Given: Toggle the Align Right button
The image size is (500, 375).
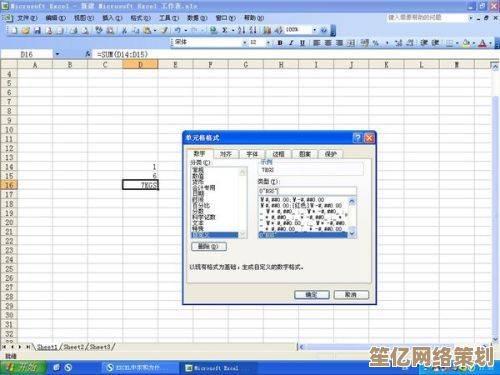Looking at the screenshot, I should [339, 43].
